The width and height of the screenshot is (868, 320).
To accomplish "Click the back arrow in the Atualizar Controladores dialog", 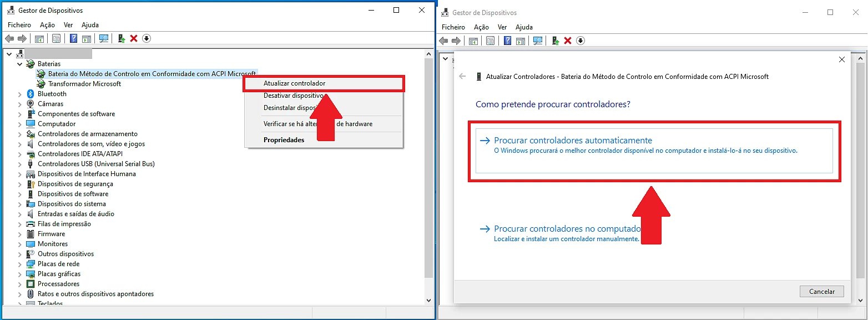I will tap(463, 77).
